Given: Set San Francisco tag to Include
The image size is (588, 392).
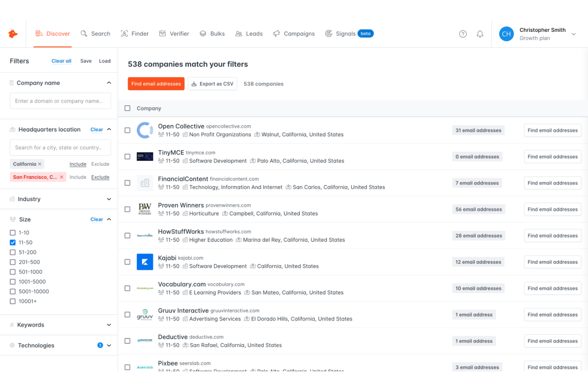Looking at the screenshot, I should tap(78, 177).
